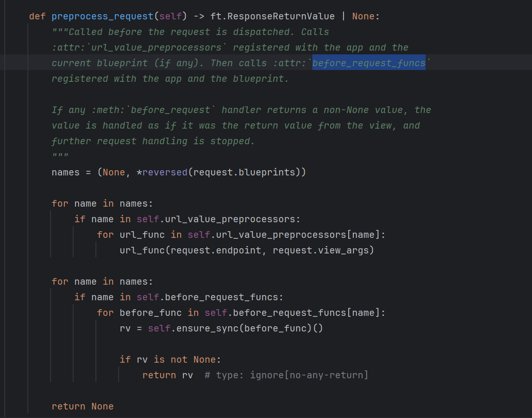Image resolution: width=532 pixels, height=418 pixels.
Task: Click the url_func call with request.endpoint argument
Action: click(x=142, y=251)
